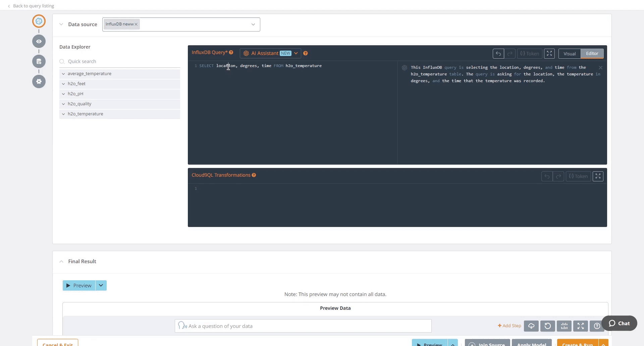
Task: Switch query mode to Editor
Action: point(592,54)
